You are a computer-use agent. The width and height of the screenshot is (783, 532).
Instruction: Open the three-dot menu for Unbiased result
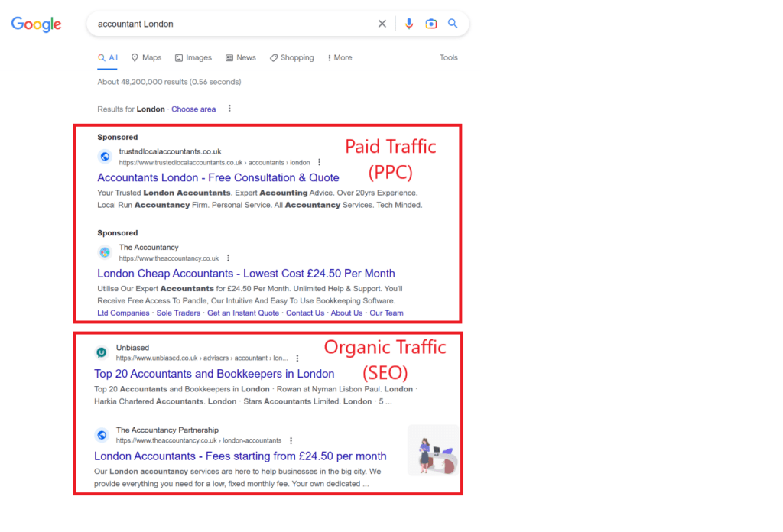click(x=297, y=358)
